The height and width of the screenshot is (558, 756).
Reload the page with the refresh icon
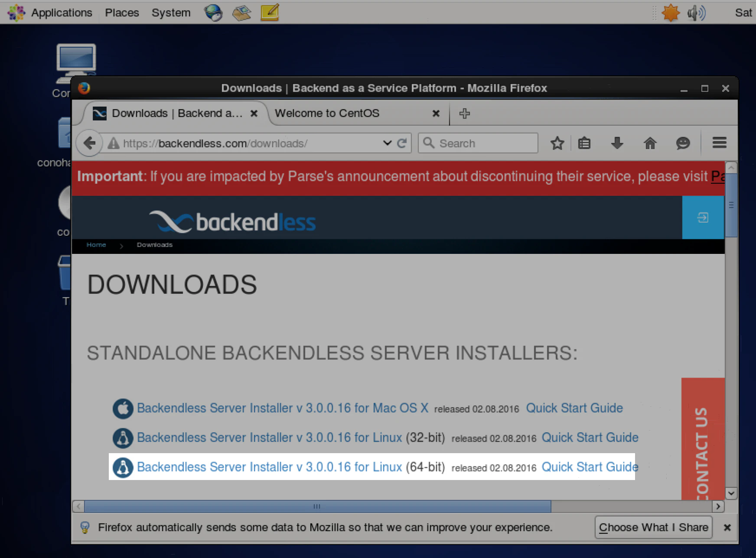(x=402, y=143)
